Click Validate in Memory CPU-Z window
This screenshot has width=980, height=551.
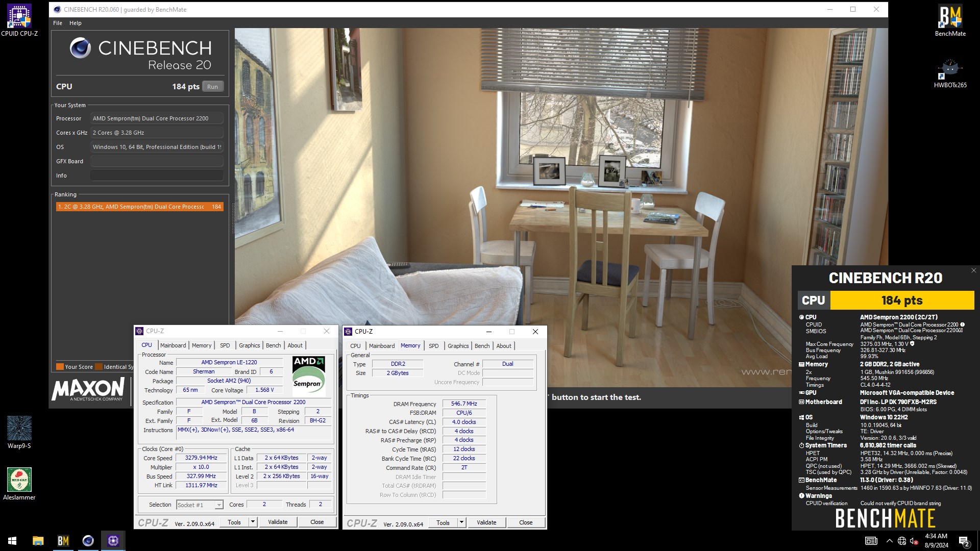tap(486, 522)
